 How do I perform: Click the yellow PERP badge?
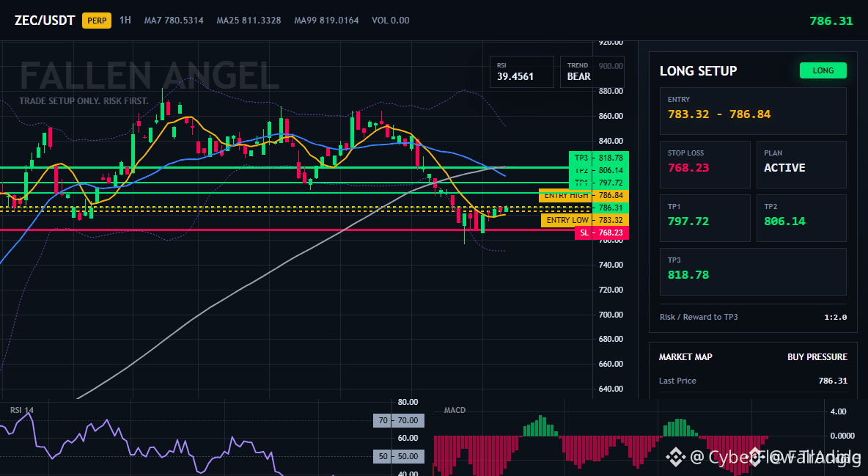coord(97,21)
